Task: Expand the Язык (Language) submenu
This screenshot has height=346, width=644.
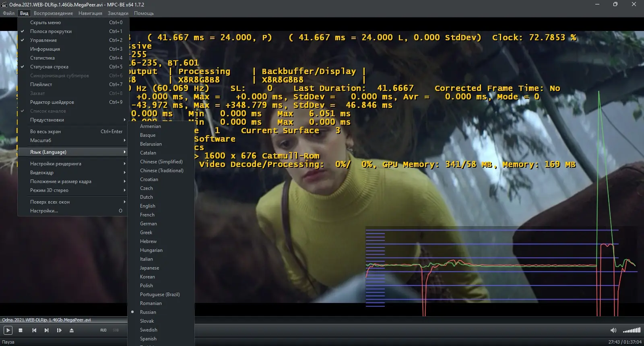Action: [73, 152]
